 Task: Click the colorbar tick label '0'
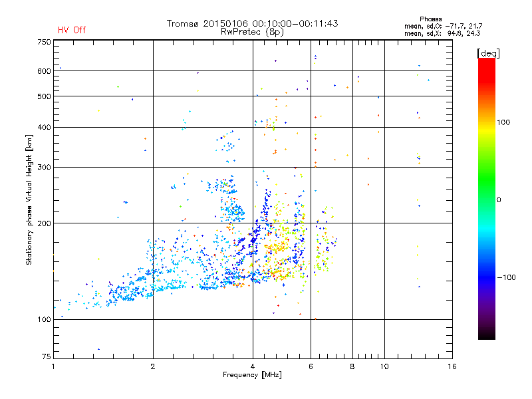point(499,200)
